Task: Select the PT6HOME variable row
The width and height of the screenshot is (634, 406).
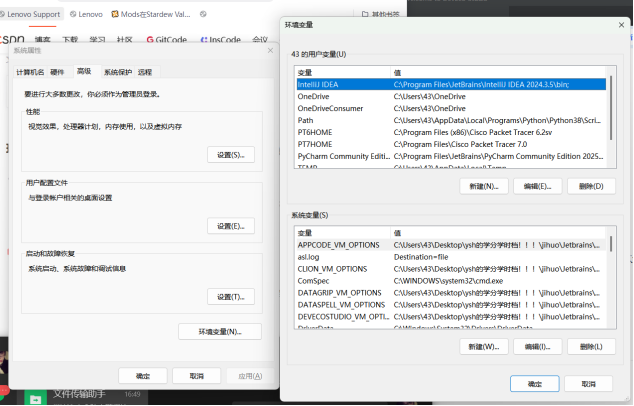Action: point(451,132)
